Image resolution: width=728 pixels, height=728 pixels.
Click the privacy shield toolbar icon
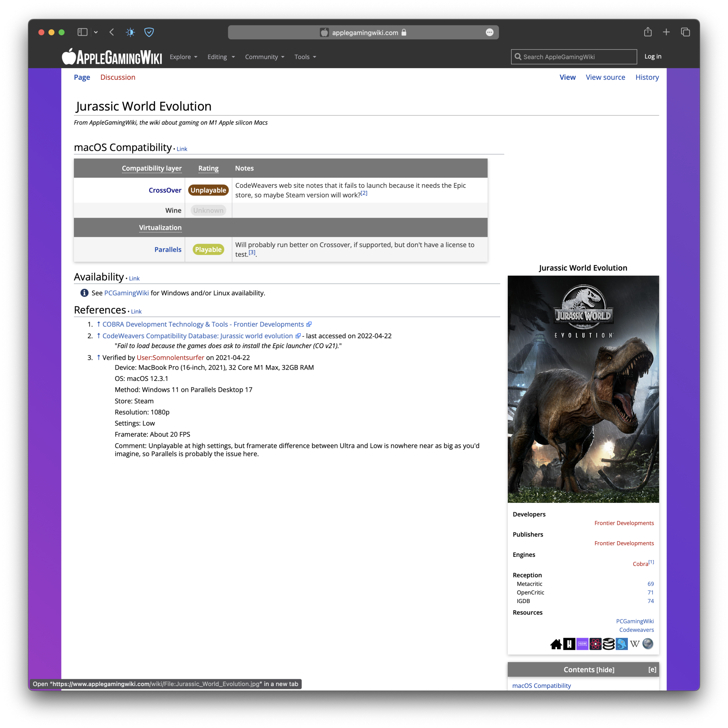149,32
